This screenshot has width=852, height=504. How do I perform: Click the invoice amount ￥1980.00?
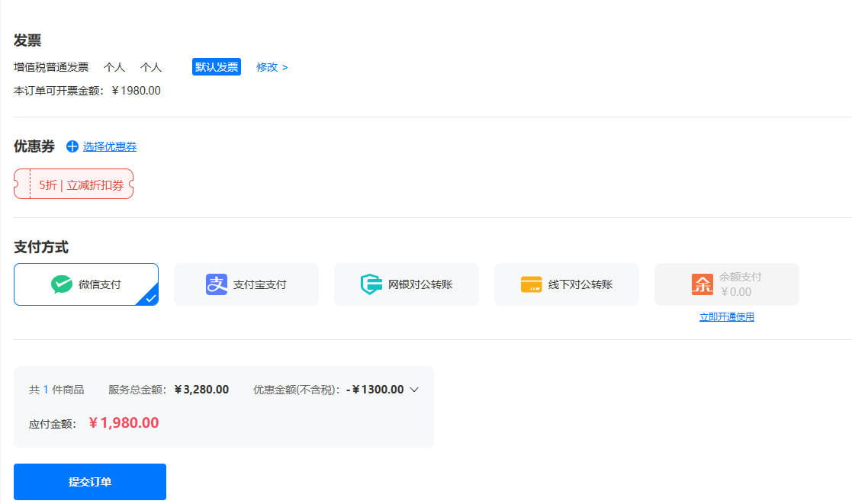[x=136, y=91]
